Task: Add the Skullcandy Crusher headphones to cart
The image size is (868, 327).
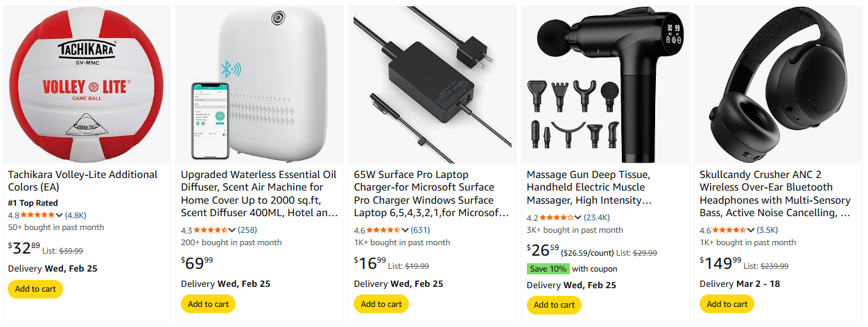Action: point(727,304)
